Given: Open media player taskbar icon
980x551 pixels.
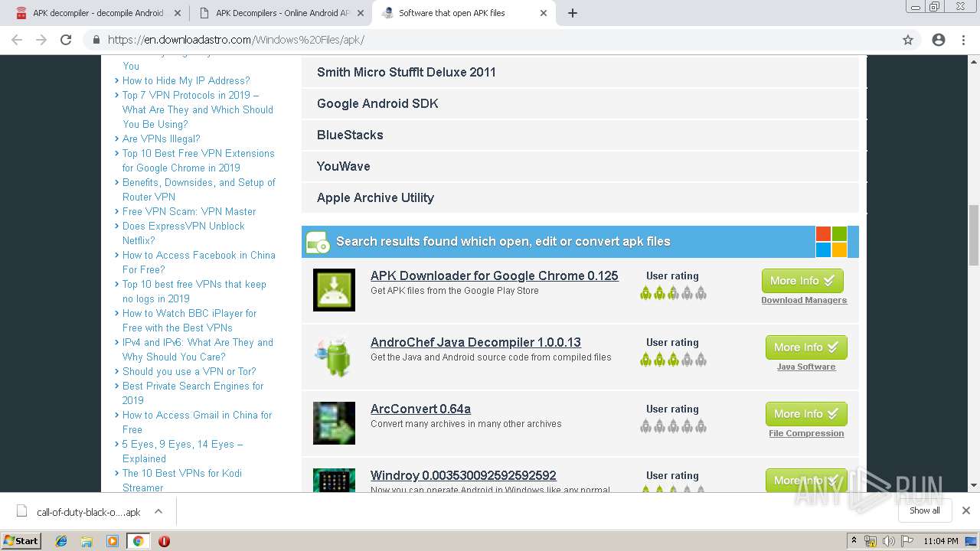Looking at the screenshot, I should (x=113, y=541).
